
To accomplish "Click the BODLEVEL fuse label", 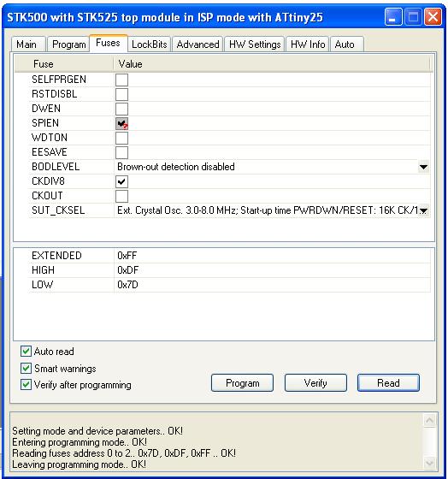I will point(56,167).
